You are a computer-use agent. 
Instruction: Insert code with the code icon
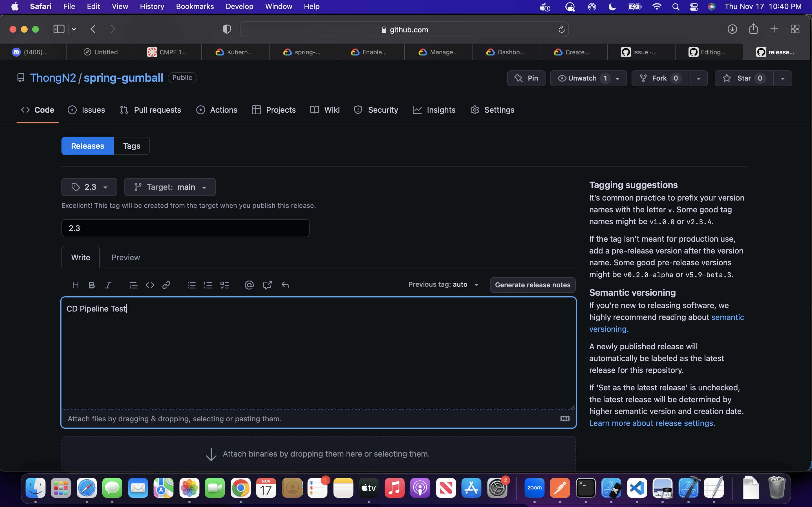[150, 285]
